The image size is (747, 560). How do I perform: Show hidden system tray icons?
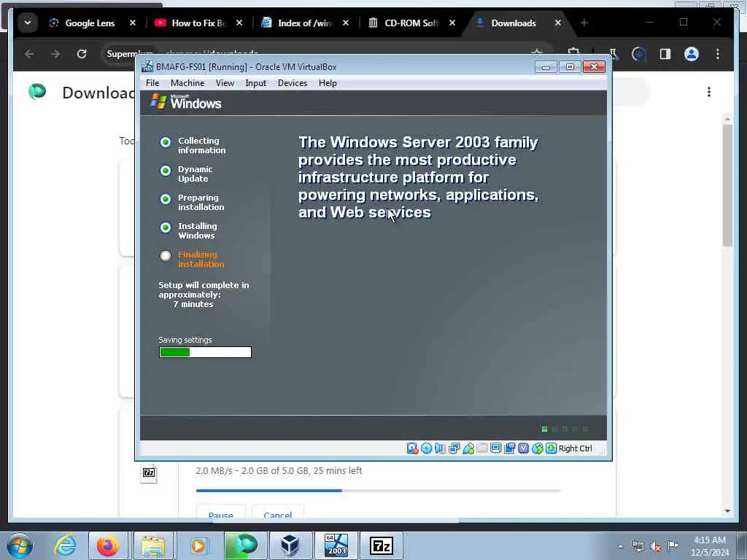(620, 546)
